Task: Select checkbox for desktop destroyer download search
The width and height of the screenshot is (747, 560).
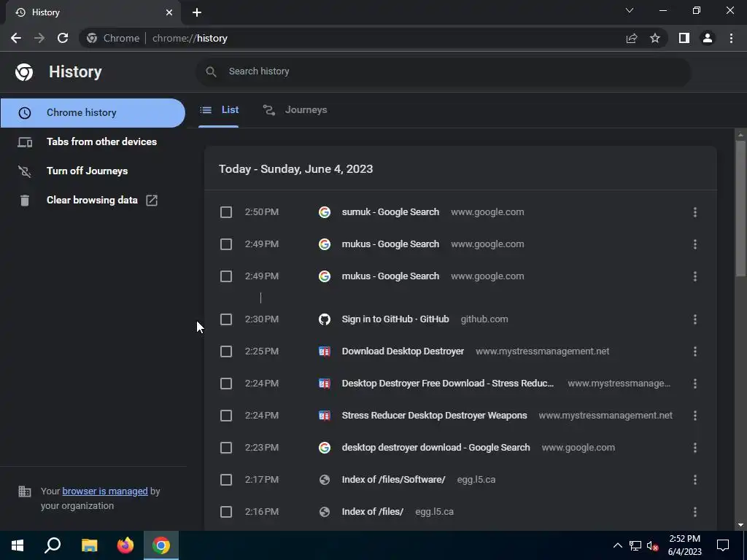Action: (x=226, y=448)
